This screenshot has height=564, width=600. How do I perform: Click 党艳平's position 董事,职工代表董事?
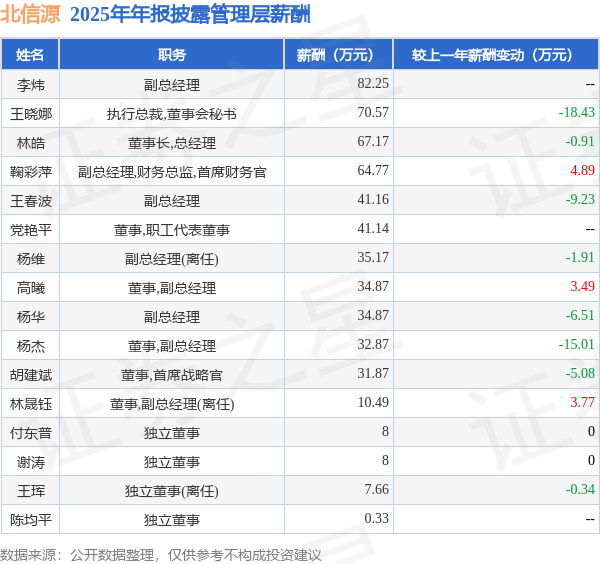point(172,230)
